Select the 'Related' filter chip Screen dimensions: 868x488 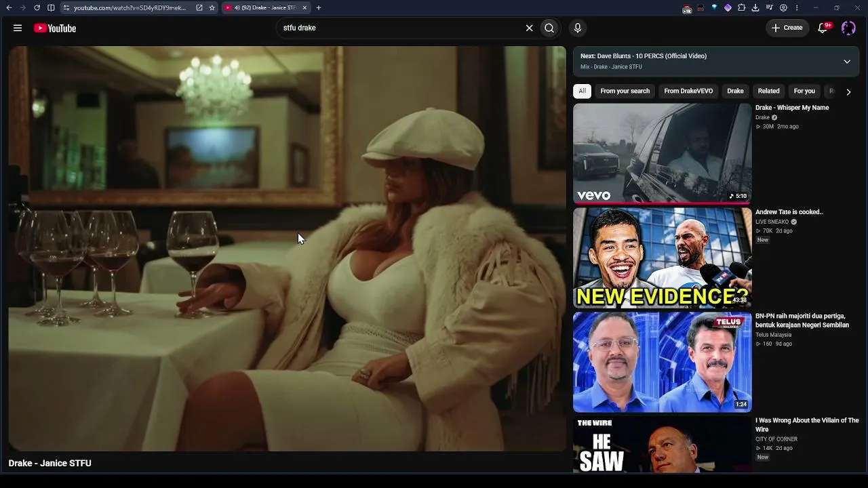pos(768,91)
